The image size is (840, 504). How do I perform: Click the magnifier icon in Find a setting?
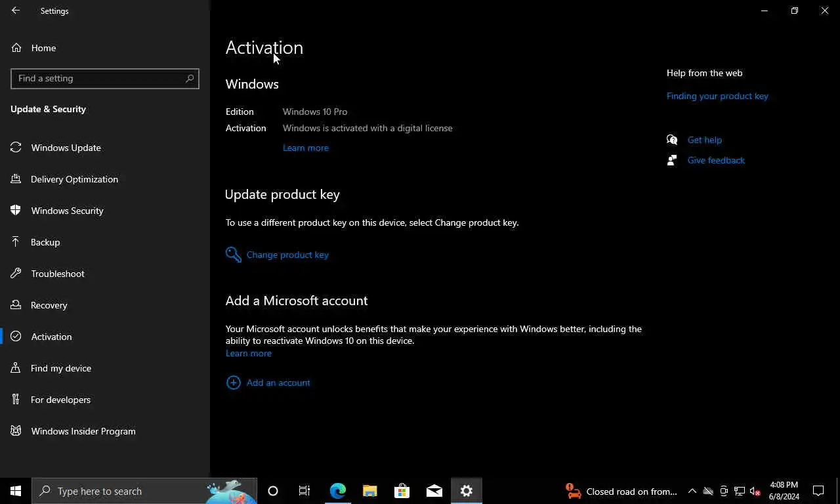[190, 78]
